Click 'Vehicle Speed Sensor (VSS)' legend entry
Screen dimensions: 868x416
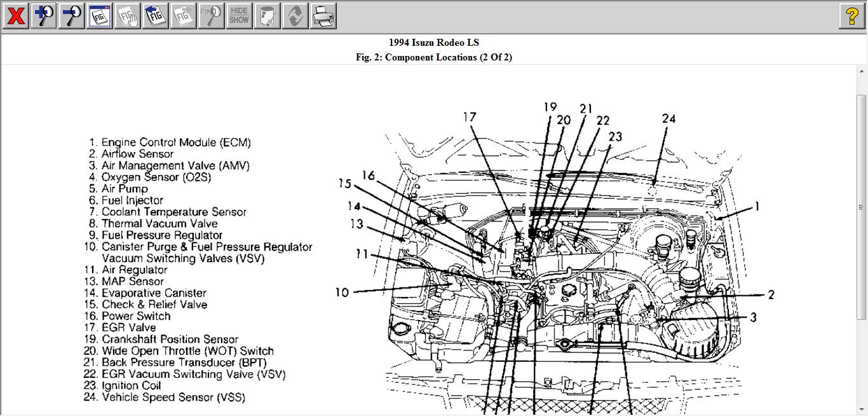coord(173,398)
